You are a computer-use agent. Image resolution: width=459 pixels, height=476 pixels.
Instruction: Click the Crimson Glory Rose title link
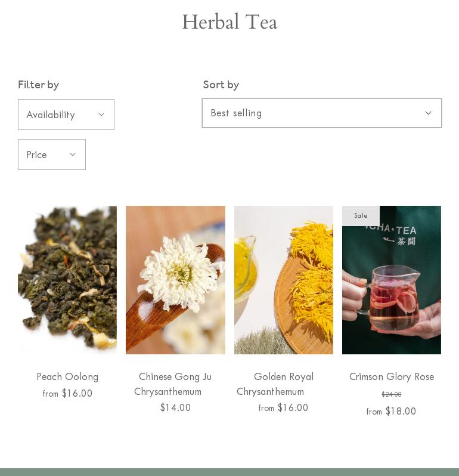[392, 376]
